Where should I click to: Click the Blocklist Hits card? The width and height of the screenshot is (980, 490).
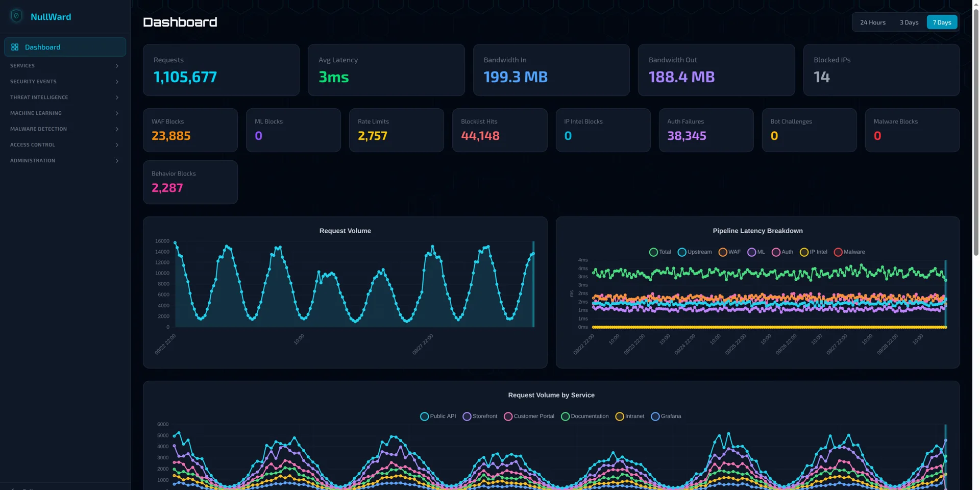[500, 130]
